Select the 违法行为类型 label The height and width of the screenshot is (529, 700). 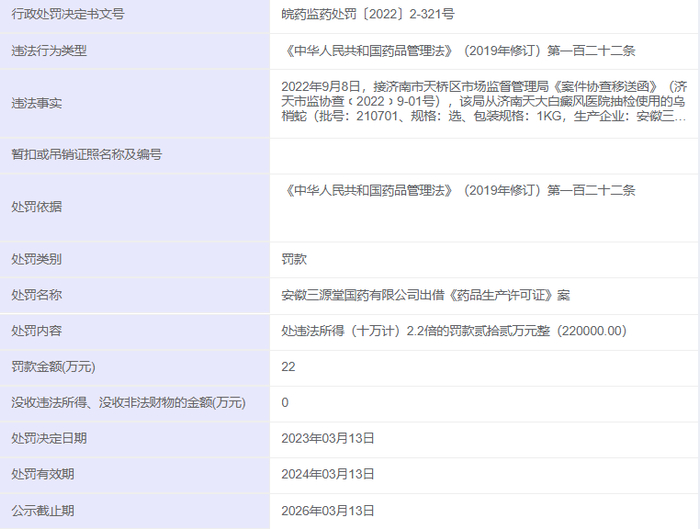49,51
